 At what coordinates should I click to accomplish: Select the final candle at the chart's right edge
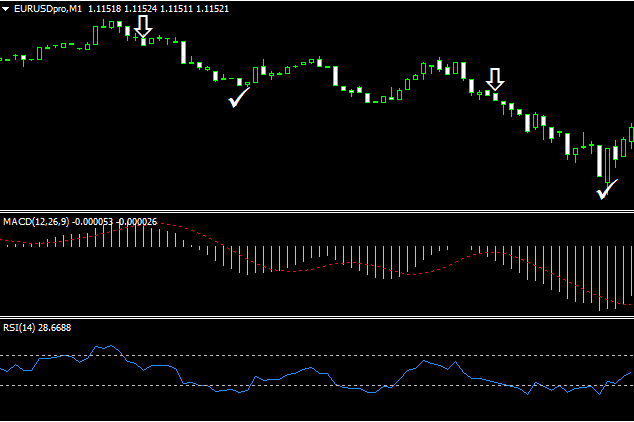[x=631, y=134]
